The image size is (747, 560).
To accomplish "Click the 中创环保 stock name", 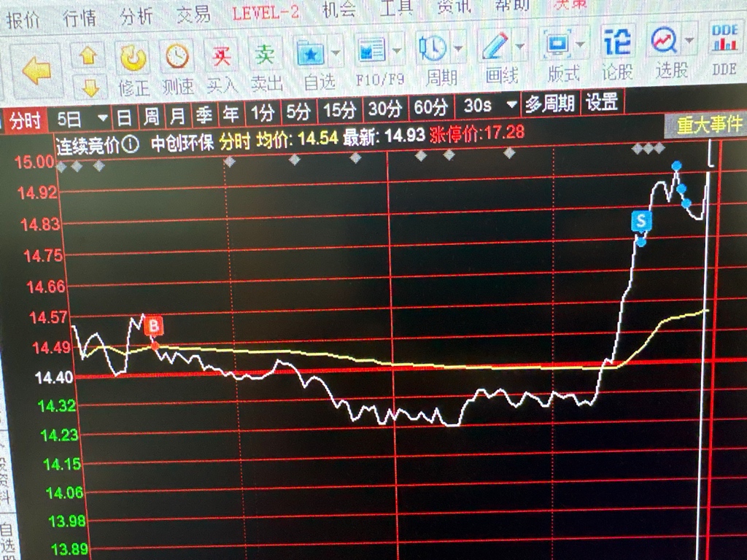I will coord(182,142).
